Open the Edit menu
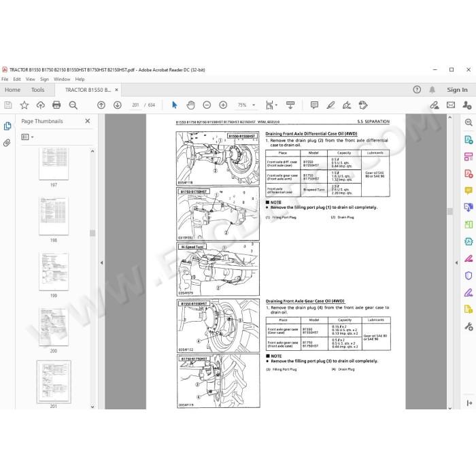Viewport: 476px width, 476px height. [17, 80]
